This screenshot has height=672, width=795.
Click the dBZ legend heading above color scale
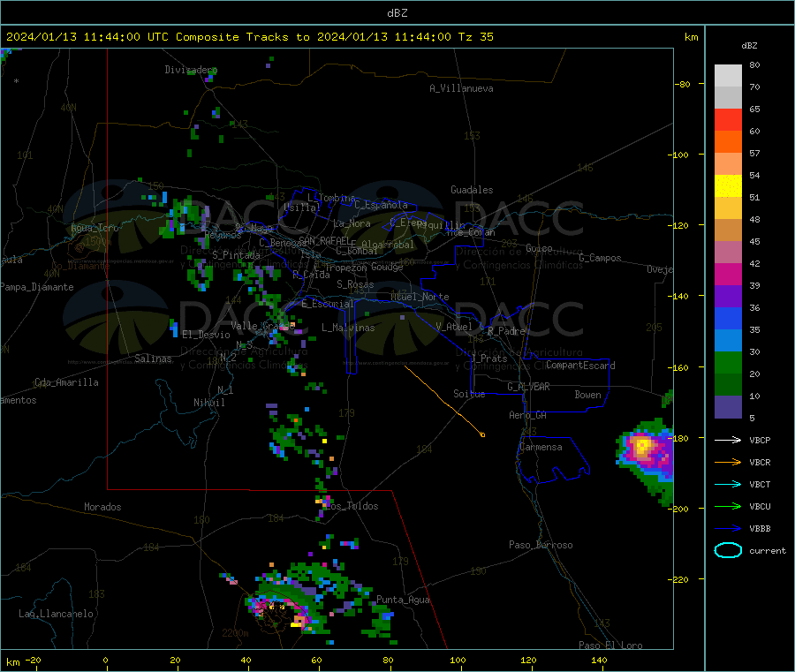(x=749, y=46)
